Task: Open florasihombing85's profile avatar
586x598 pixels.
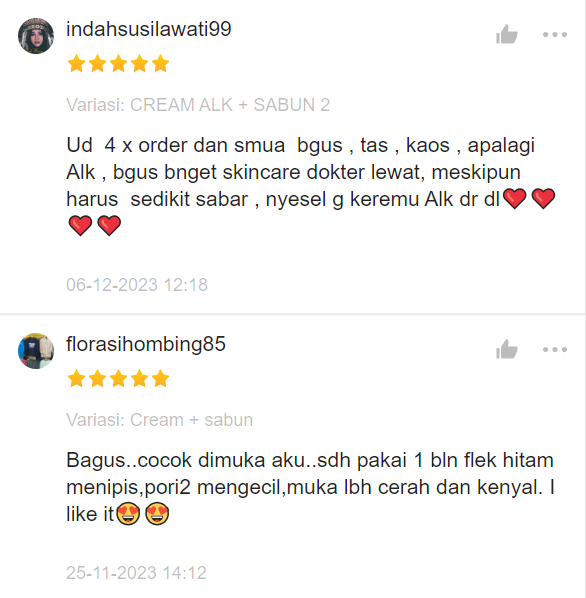Action: 36,351
